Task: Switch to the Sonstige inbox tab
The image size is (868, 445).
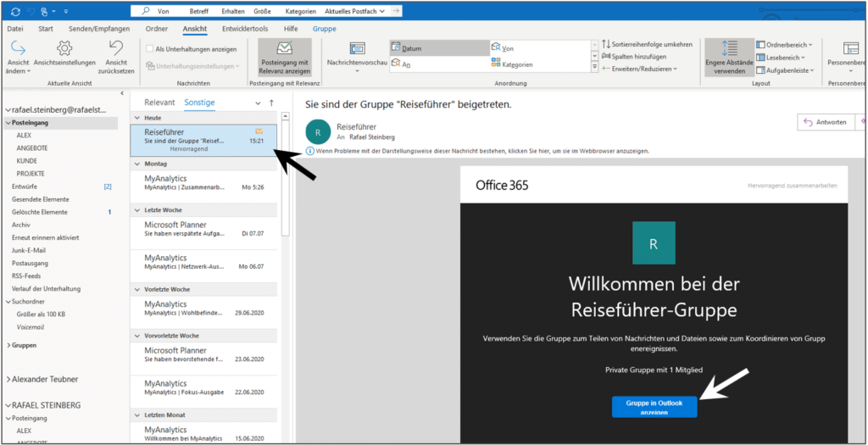Action: coord(200,103)
